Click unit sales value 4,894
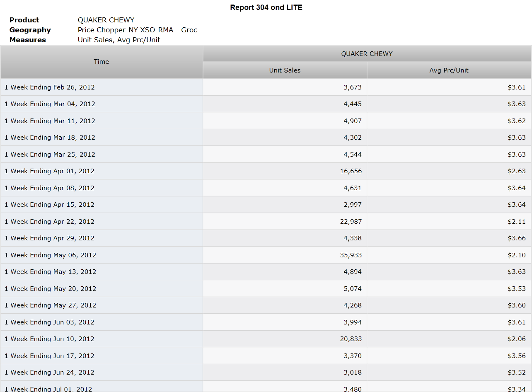This screenshot has width=532, height=392. 353,272
